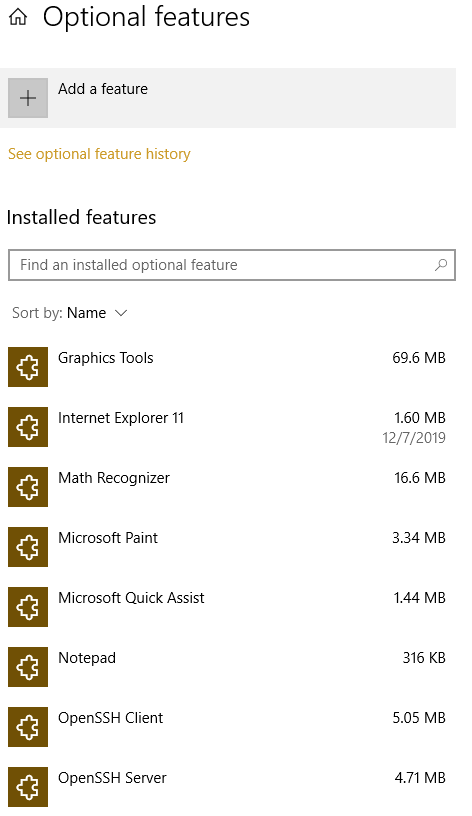The width and height of the screenshot is (472, 816).
Task: Open the Sort by Name dropdown
Action: click(x=70, y=313)
